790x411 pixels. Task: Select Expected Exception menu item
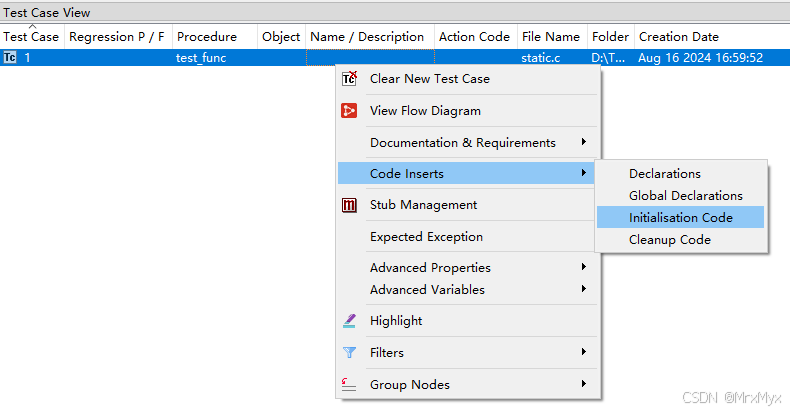[x=426, y=237]
